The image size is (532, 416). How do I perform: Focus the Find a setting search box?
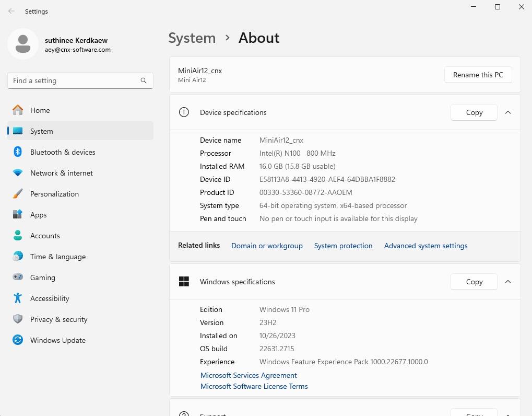click(x=80, y=80)
